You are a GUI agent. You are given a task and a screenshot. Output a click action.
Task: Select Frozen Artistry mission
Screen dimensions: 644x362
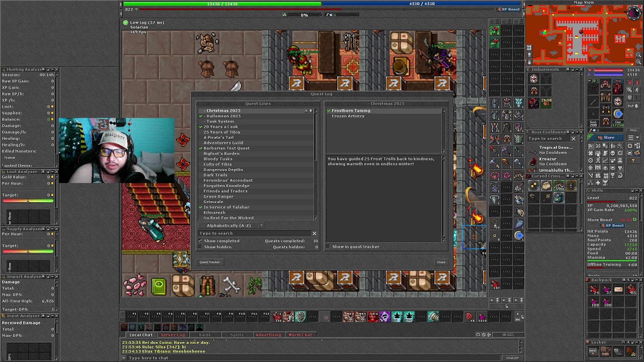(384, 116)
